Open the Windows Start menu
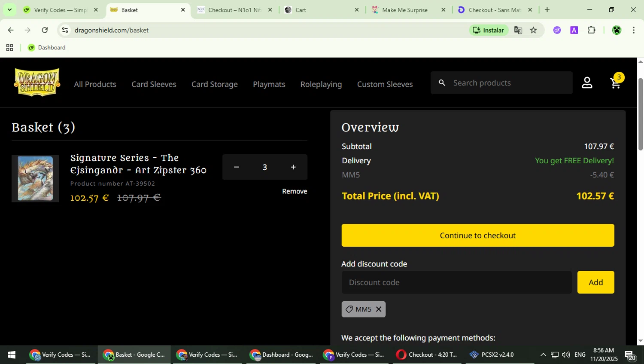The width and height of the screenshot is (644, 364). (x=11, y=355)
